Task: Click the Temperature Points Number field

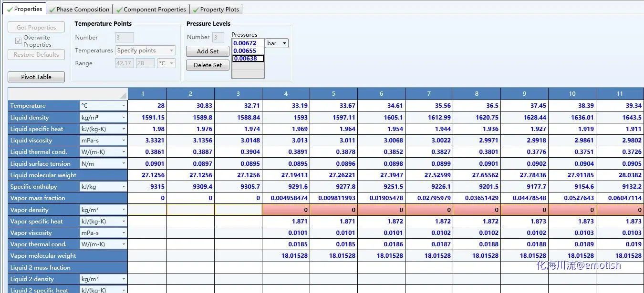Action: coord(125,37)
